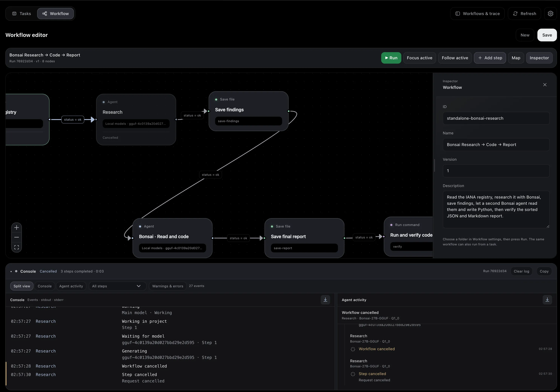This screenshot has height=392, width=560.
Task: Toggle the Warnings & errors filter
Action: tap(168, 286)
